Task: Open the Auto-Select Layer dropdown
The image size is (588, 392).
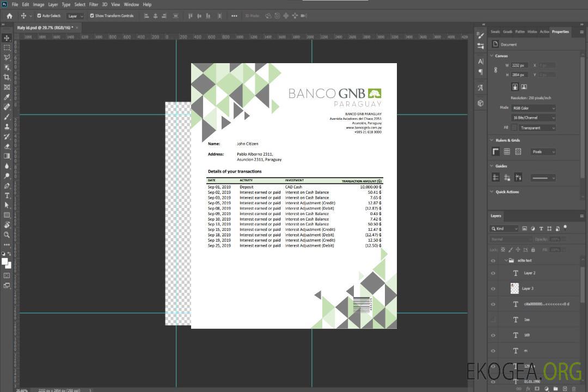Action: click(75, 16)
